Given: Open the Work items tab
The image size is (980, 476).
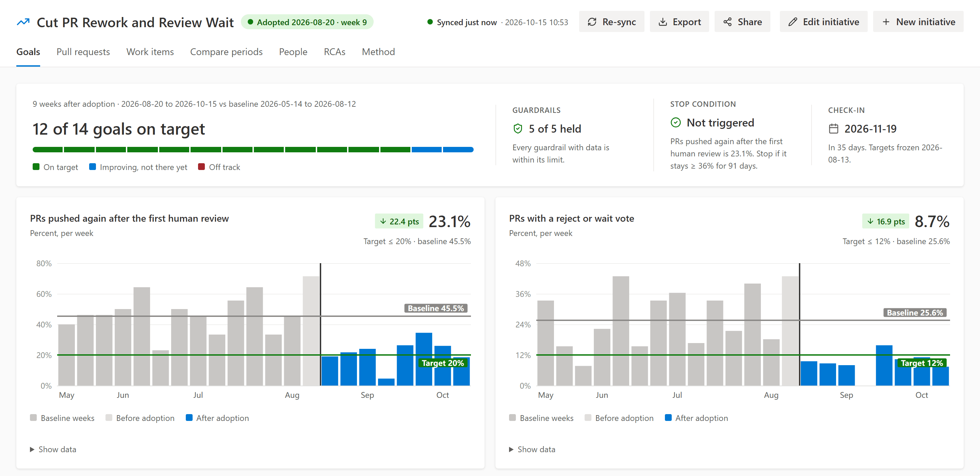Looking at the screenshot, I should click(x=150, y=52).
